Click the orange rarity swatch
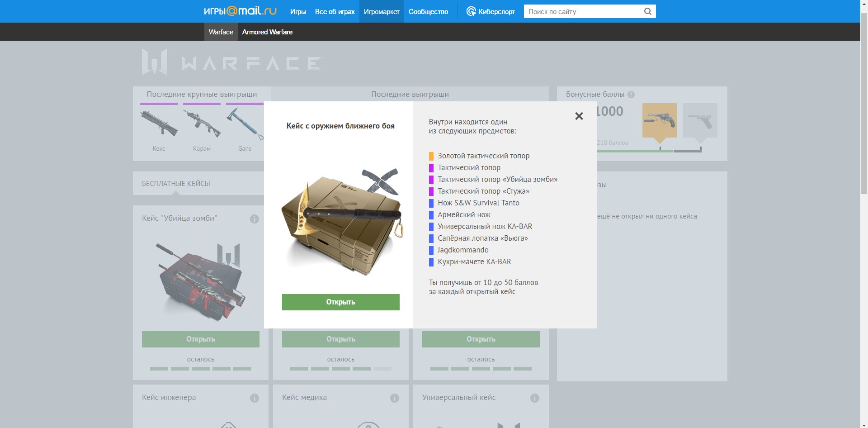This screenshot has width=868, height=428. pyautogui.click(x=431, y=156)
